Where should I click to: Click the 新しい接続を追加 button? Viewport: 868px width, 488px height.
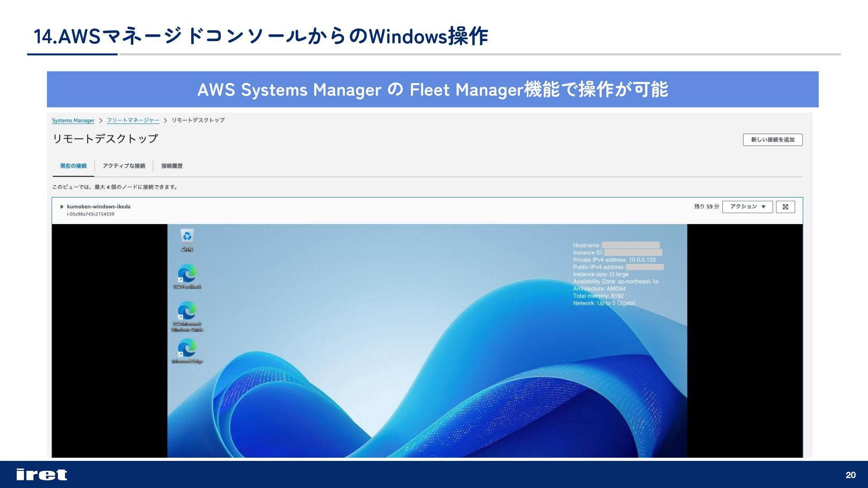(772, 140)
